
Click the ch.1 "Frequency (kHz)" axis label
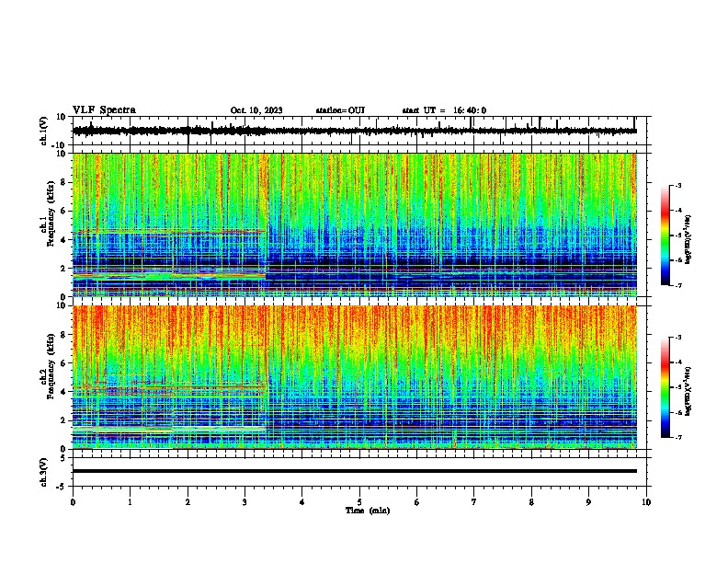click(51, 214)
